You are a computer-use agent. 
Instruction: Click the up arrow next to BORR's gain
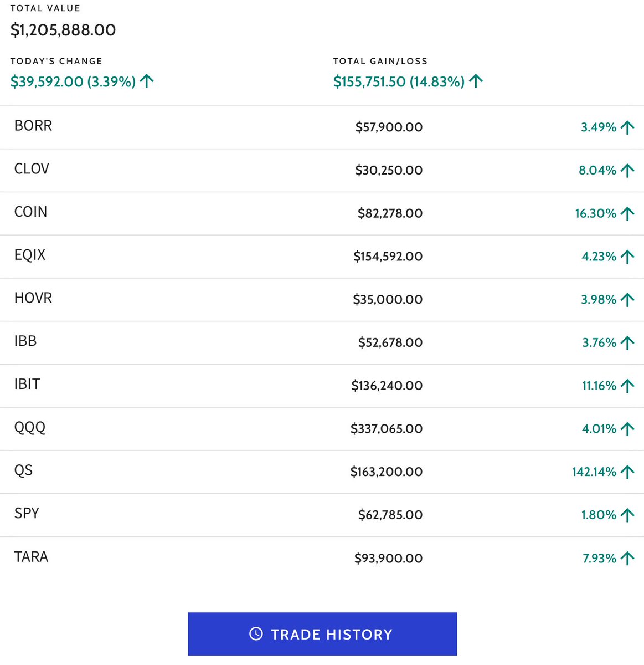coord(626,127)
